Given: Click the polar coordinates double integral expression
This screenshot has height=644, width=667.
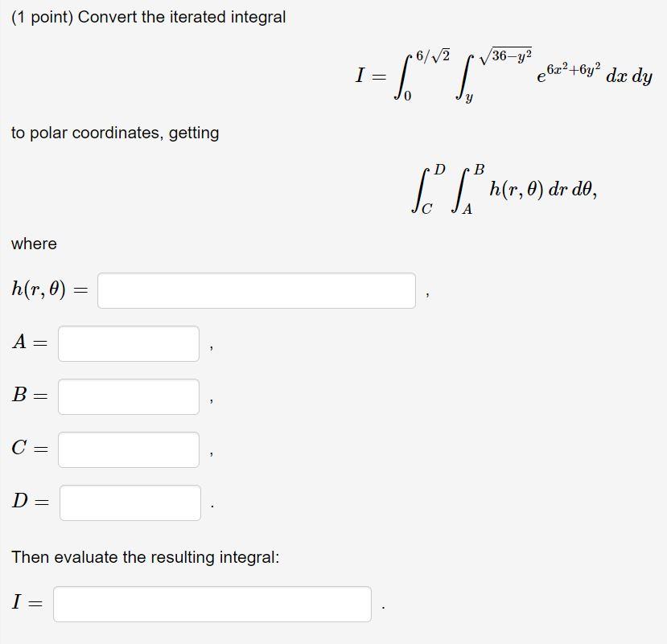Looking at the screenshot, I should [503, 189].
